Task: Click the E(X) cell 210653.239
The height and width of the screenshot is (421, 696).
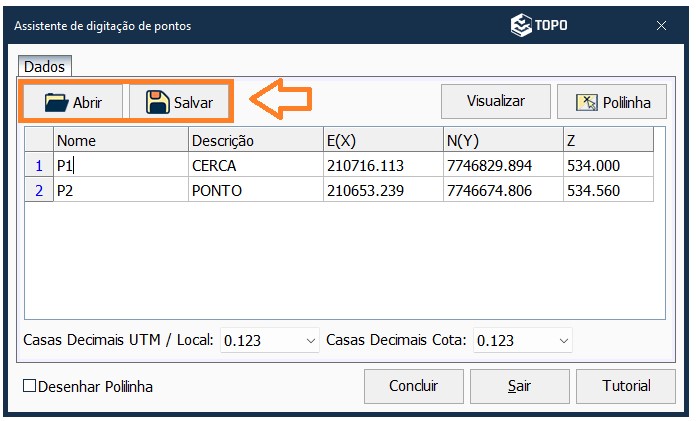Action: [x=382, y=190]
